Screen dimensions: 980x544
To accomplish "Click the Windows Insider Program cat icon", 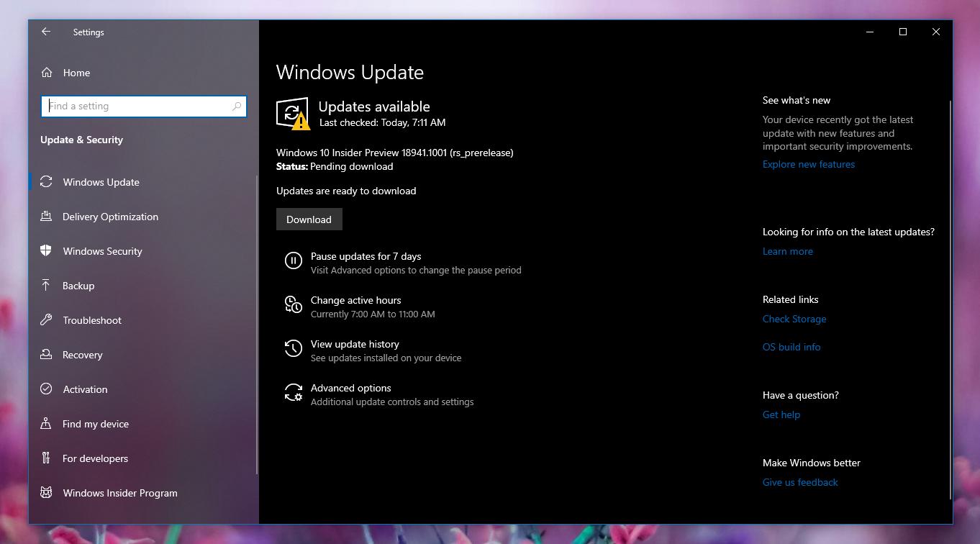I will (x=47, y=493).
